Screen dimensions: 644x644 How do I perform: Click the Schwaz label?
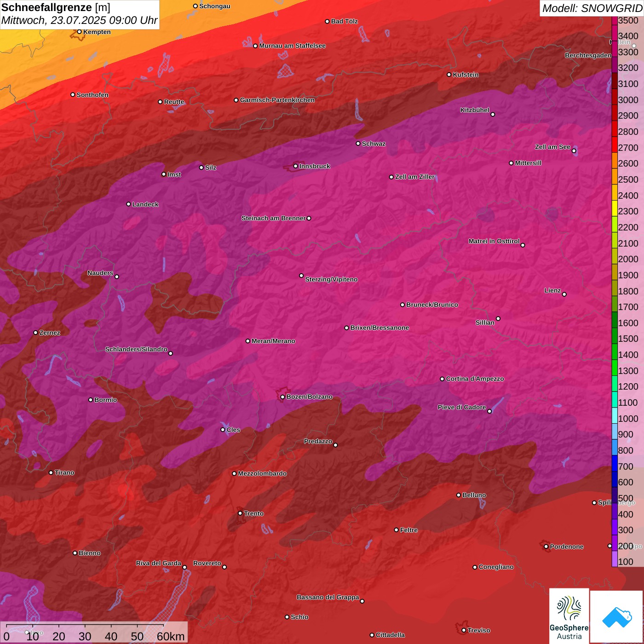(374, 144)
